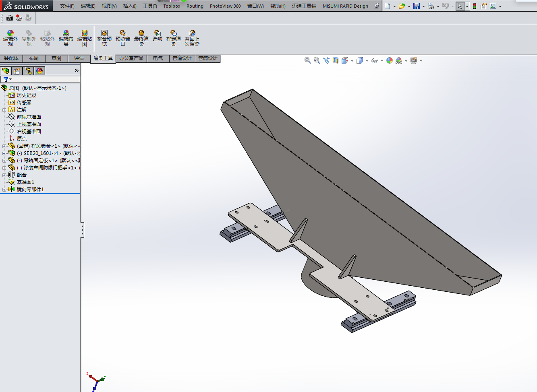Viewport: 537px width, 392px height.
Task: Click the 编辑外观 (Edit Appearance) tool
Action: click(10, 38)
